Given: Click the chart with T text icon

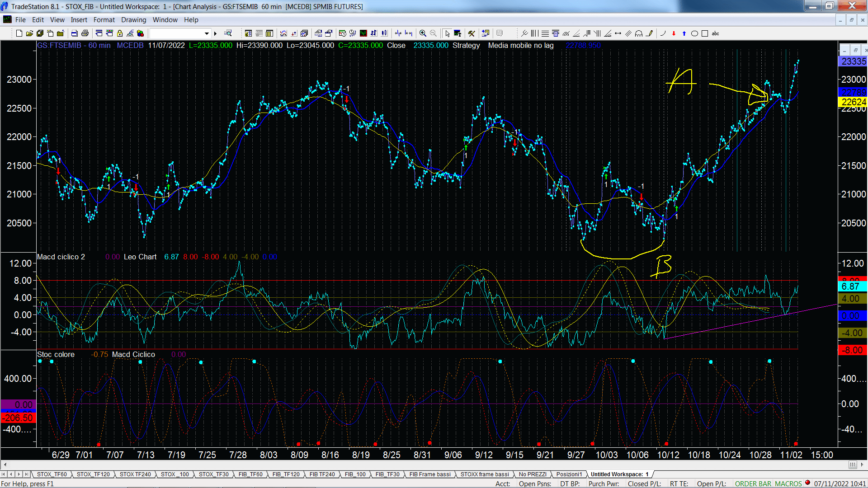Looking at the screenshot, I should pos(458,33).
